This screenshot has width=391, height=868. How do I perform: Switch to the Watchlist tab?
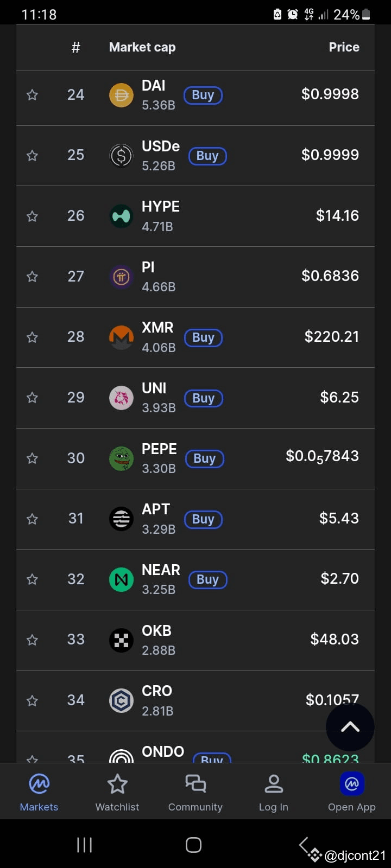[x=117, y=793]
